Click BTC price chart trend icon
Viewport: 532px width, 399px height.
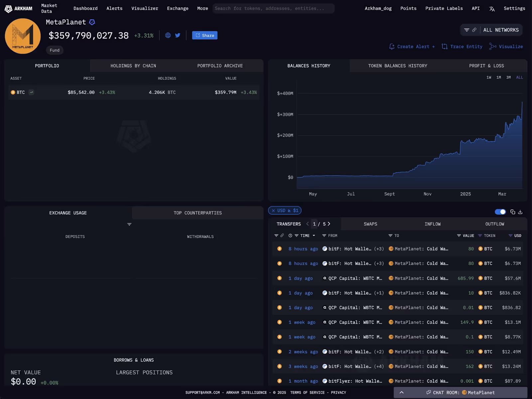(31, 92)
